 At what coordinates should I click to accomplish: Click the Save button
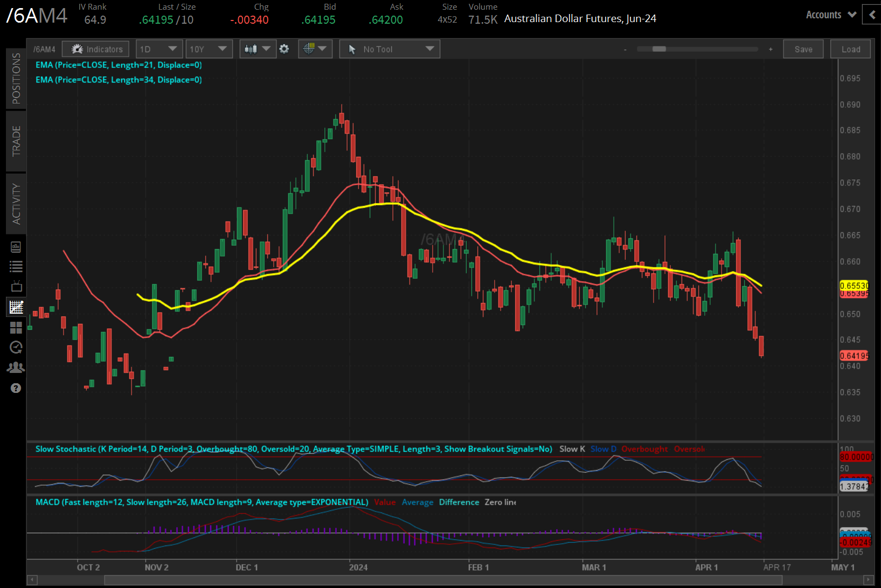point(803,49)
